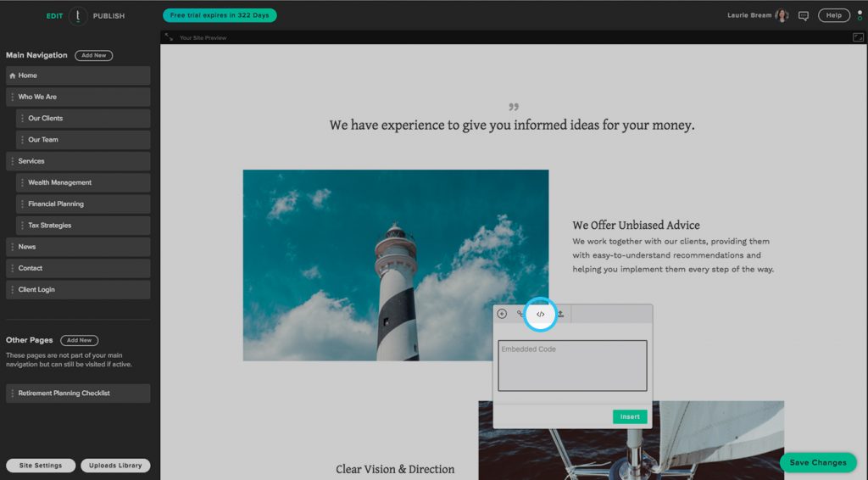Switch to Publish mode
The height and width of the screenshot is (480, 868).
[108, 16]
